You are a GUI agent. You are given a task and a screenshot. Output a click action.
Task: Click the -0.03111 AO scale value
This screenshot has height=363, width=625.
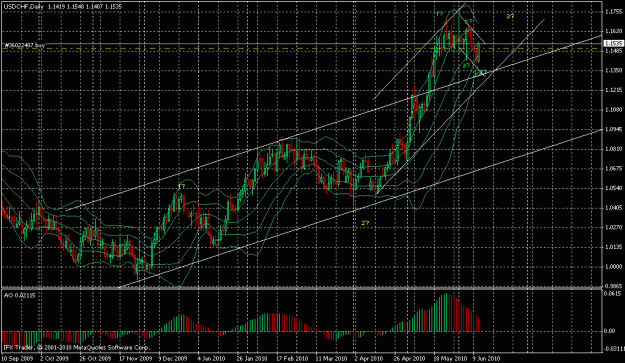[x=614, y=349]
